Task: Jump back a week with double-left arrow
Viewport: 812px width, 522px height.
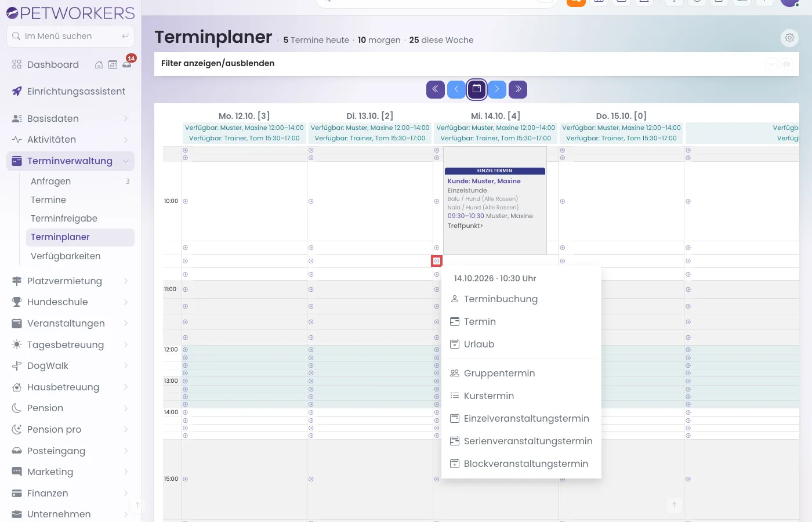Action: pyautogui.click(x=436, y=89)
